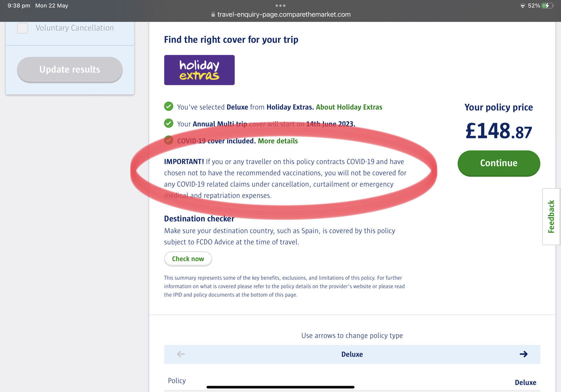Tap the three-dot multitasking menu
Image resolution: width=561 pixels, height=392 pixels.
[280, 6]
